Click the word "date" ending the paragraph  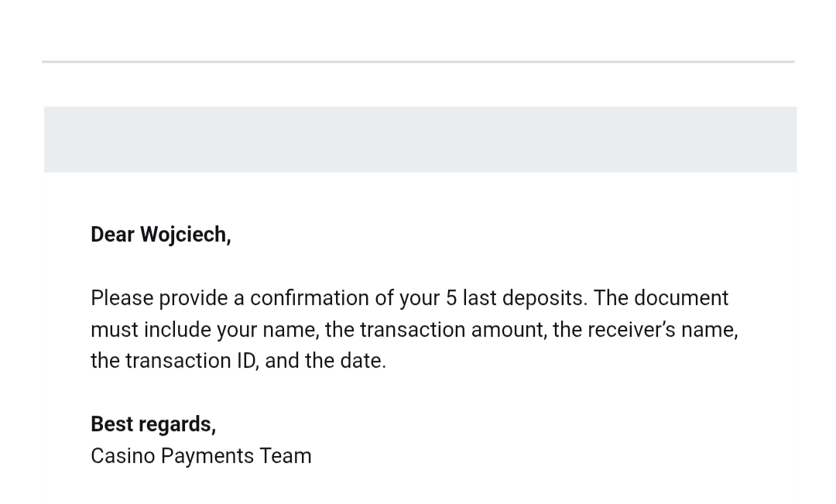362,361
